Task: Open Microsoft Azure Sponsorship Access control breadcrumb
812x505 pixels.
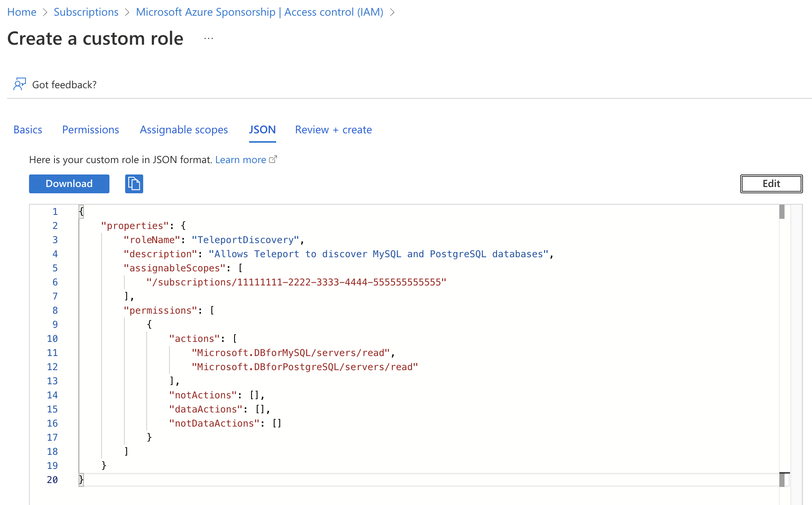Action: tap(259, 12)
